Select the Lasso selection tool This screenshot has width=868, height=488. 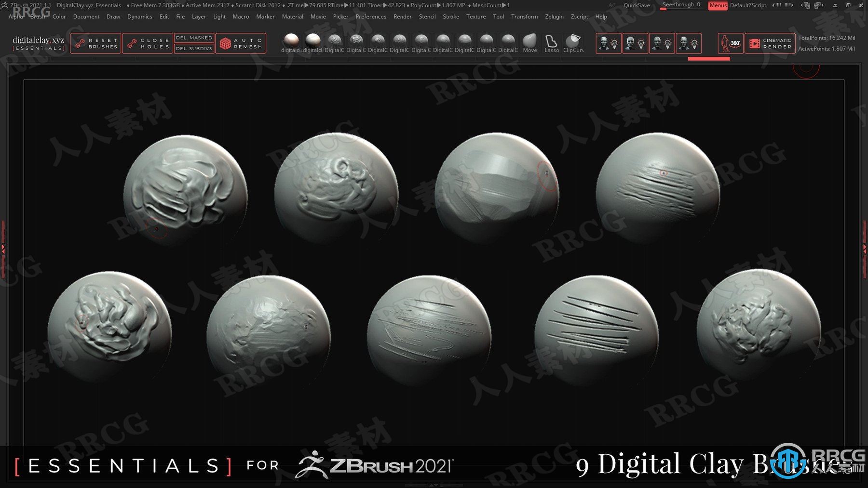[551, 43]
